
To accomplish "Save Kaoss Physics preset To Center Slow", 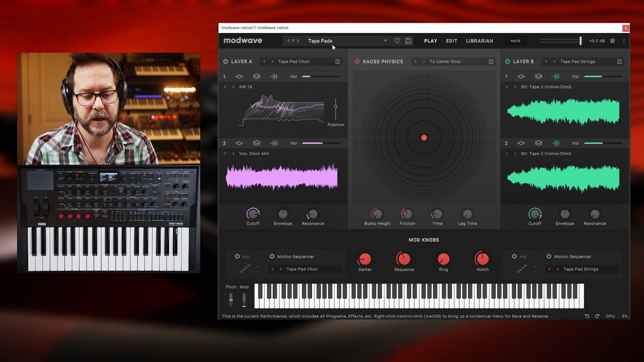I will pos(491,61).
